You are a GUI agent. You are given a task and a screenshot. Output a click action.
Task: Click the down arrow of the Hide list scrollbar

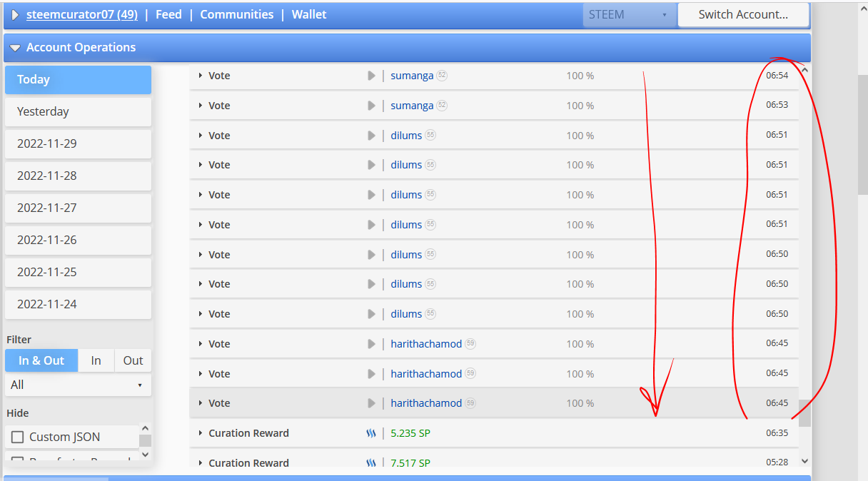pyautogui.click(x=145, y=454)
